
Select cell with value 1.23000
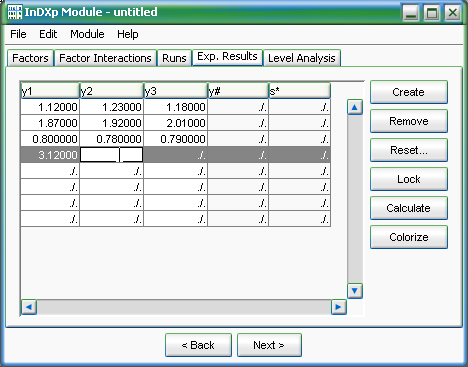[x=112, y=107]
